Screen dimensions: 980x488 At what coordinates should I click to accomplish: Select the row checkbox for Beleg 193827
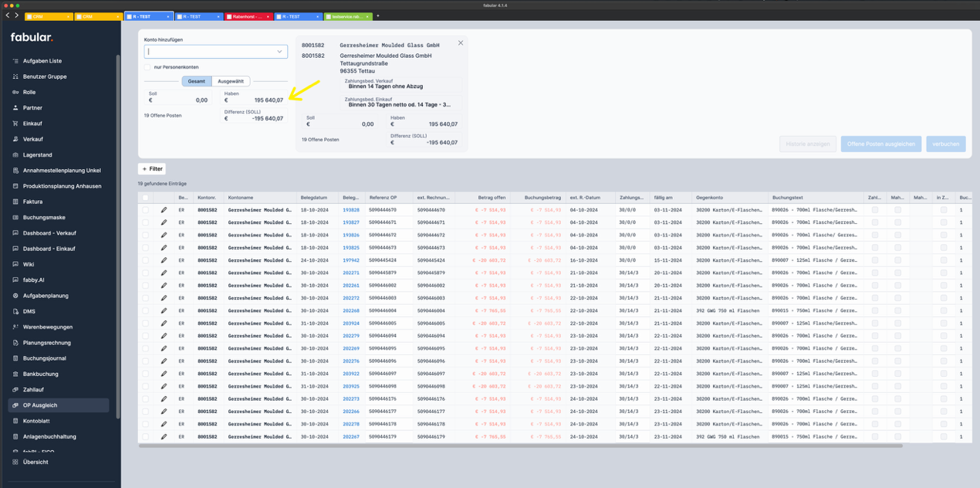click(x=145, y=222)
